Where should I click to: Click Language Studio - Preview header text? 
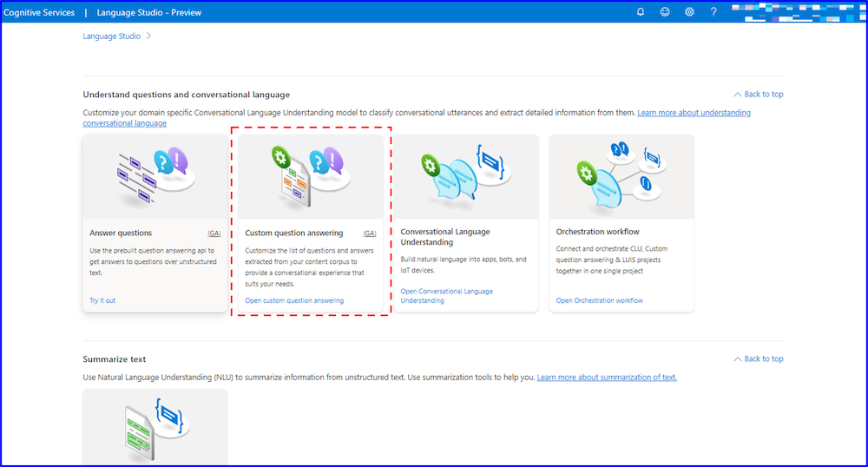(x=149, y=12)
